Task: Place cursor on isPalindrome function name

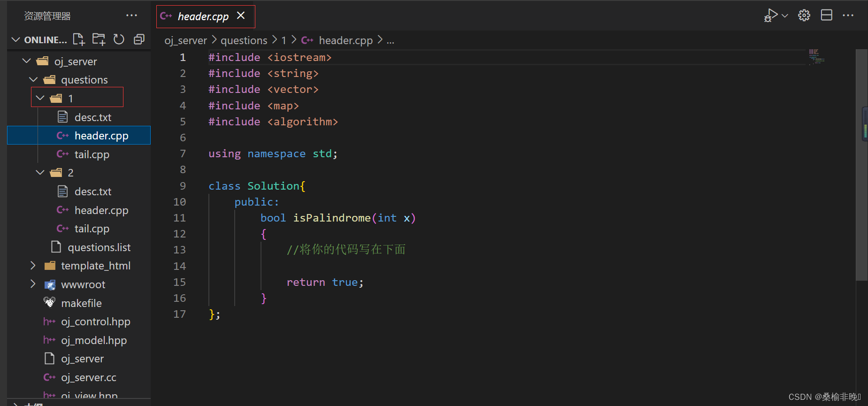Action: click(x=332, y=218)
